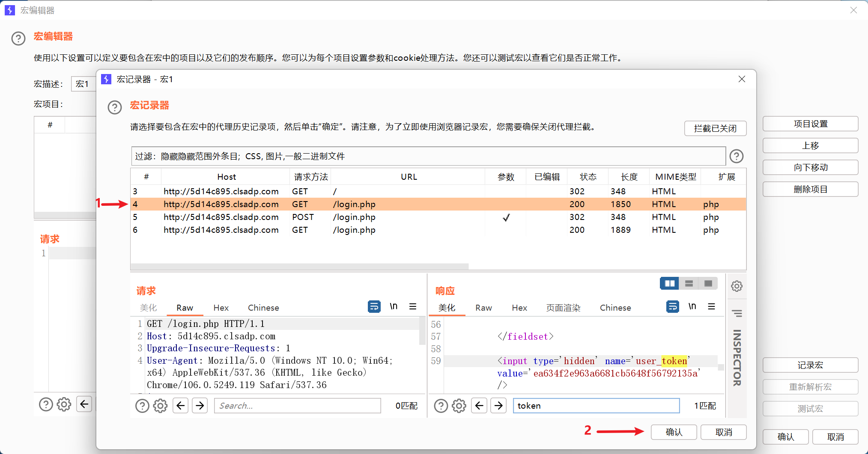Open request search help icon
This screenshot has height=454, width=868.
(142, 406)
